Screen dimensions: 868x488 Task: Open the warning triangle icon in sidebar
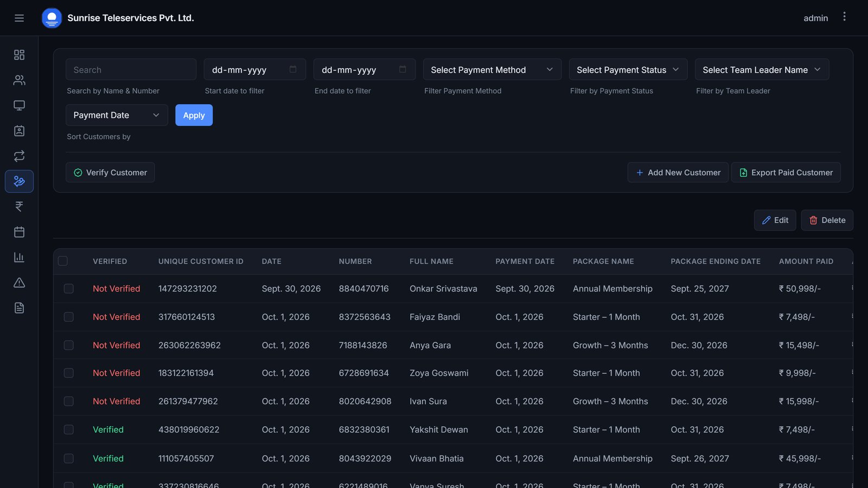pos(19,282)
